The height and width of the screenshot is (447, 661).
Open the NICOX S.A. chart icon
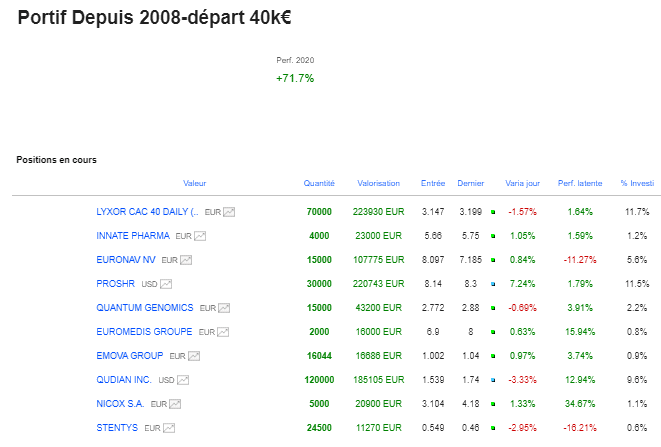[175, 404]
